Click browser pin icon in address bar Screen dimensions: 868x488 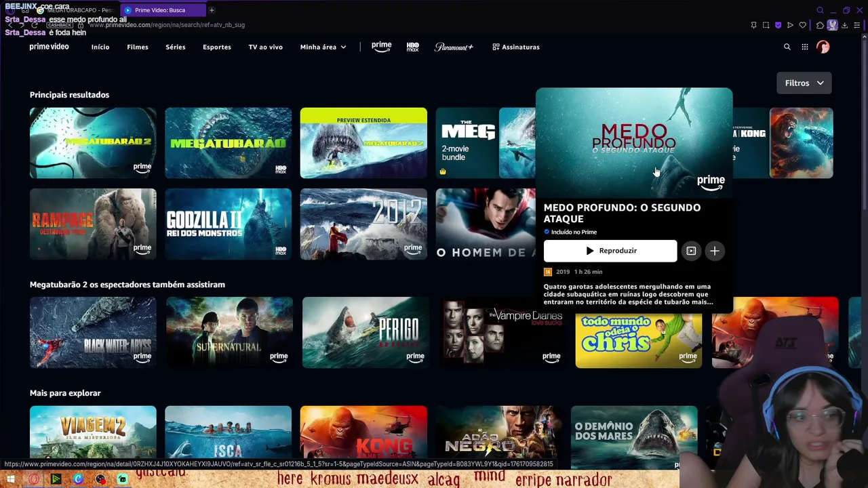coord(753,25)
